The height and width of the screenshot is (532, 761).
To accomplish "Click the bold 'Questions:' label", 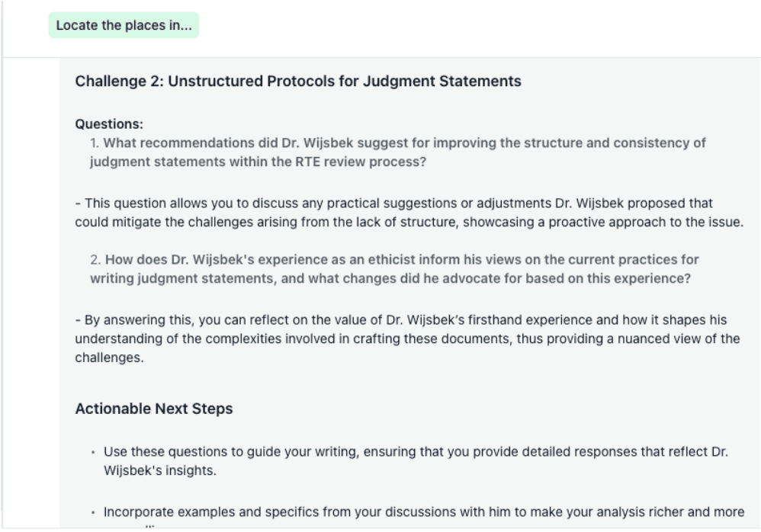I will coord(109,124).
